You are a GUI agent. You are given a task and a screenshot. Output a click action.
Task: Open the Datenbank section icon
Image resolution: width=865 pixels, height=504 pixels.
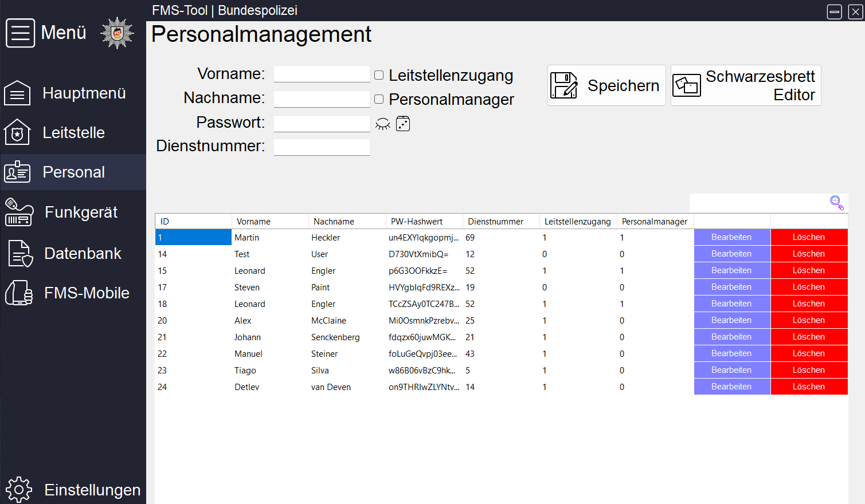(20, 254)
